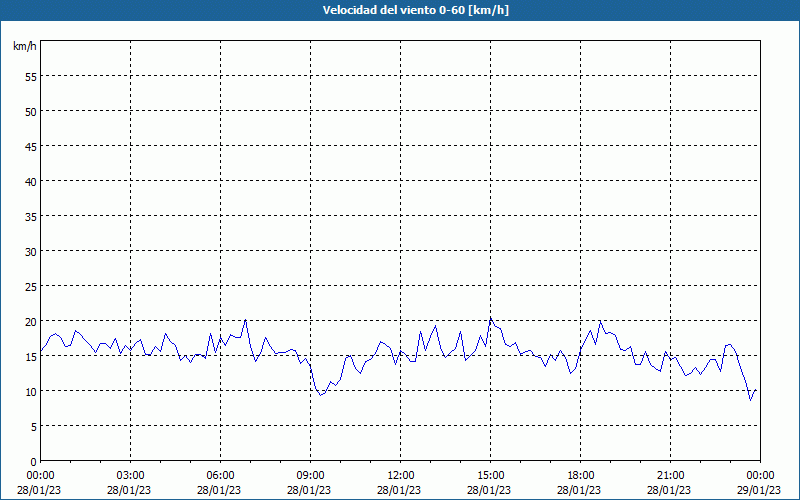Click the chart title 'Velocidad del viento 0-60 [km/h]'
800x500 pixels.
(415, 10)
